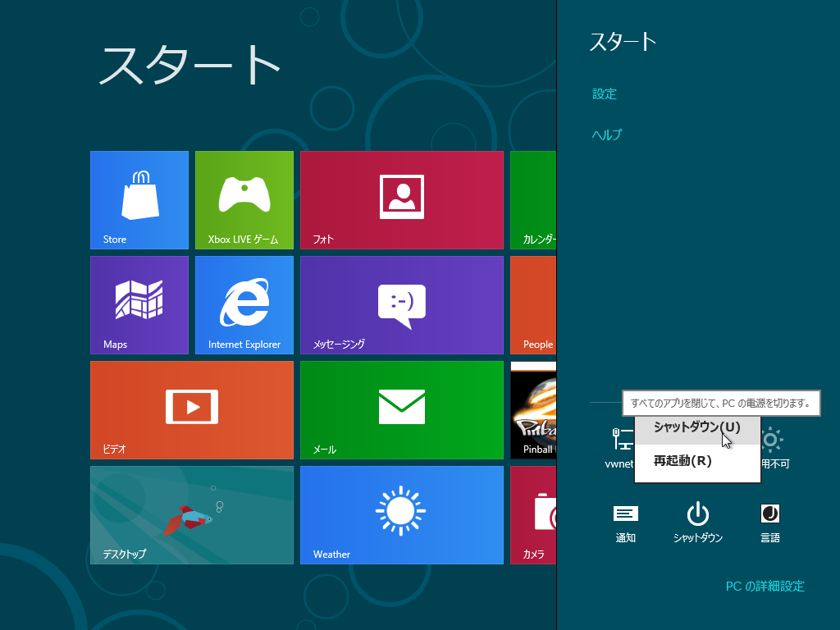Open the Maps tile

[x=139, y=305]
